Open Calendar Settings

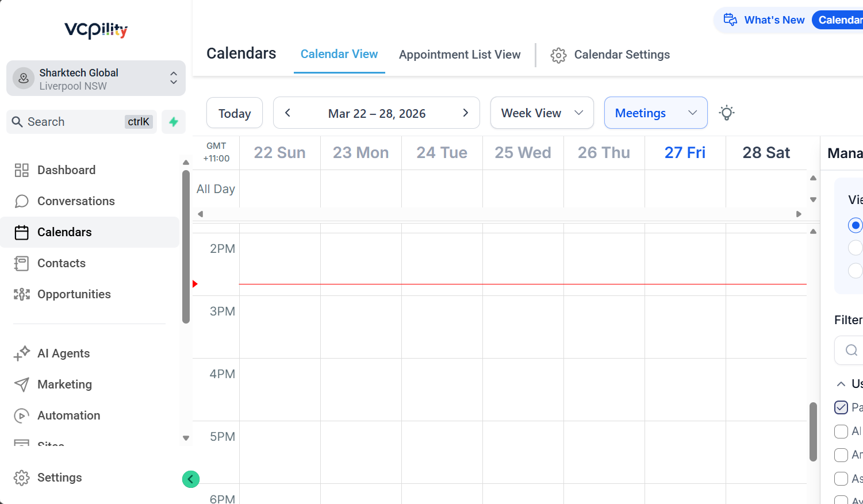[x=611, y=55]
